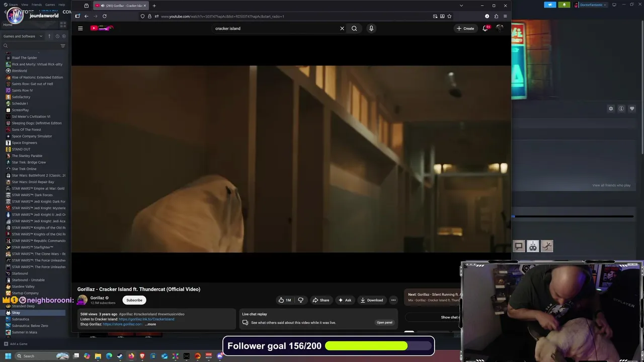Image resolution: width=644 pixels, height=362 pixels.
Task: Click the Windows taskbar search box
Action: pyautogui.click(x=43, y=356)
